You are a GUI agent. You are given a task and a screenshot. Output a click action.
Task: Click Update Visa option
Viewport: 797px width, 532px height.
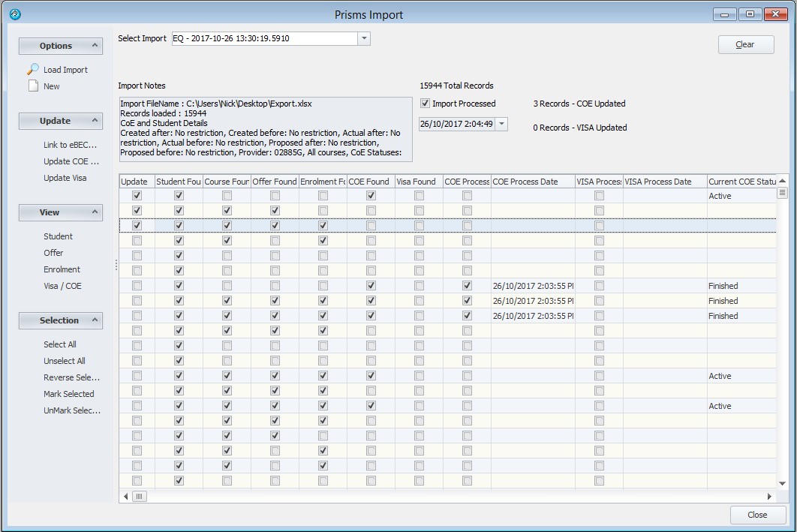pyautogui.click(x=65, y=178)
